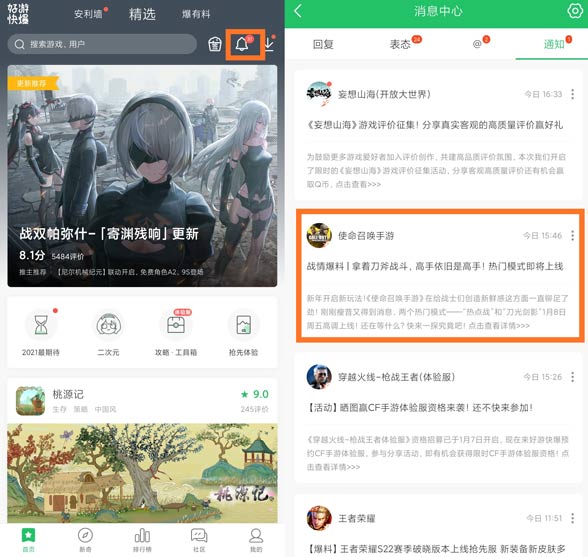Screen dimensions: 588x557
Task: Switch to the 爆有料 tab
Action: [x=196, y=14]
